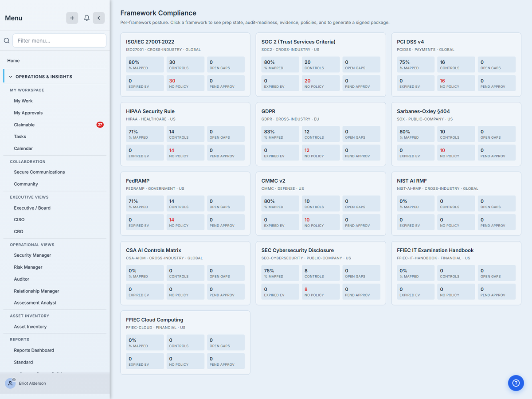
Task: Click the 27 badge on Claimable
Action: tap(100, 125)
